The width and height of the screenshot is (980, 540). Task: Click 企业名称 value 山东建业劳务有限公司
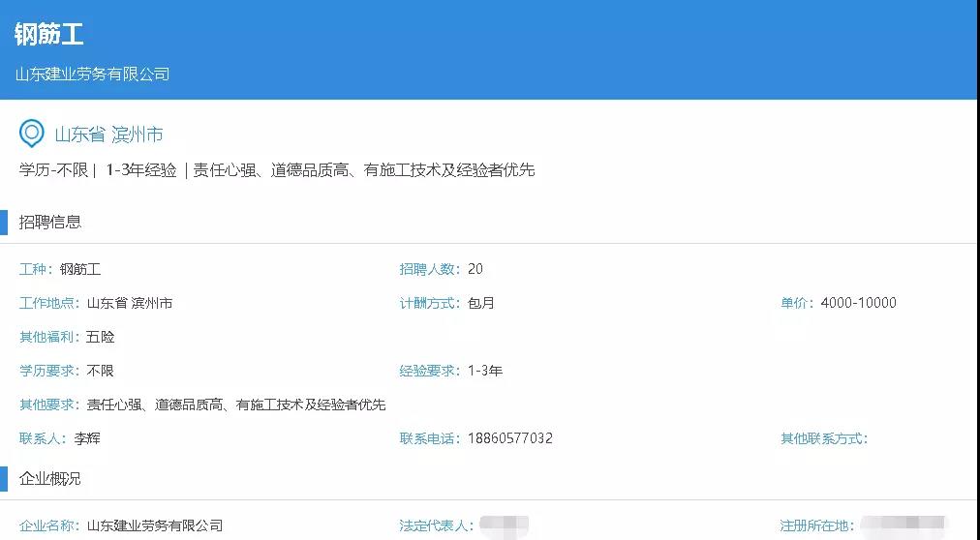(x=155, y=525)
